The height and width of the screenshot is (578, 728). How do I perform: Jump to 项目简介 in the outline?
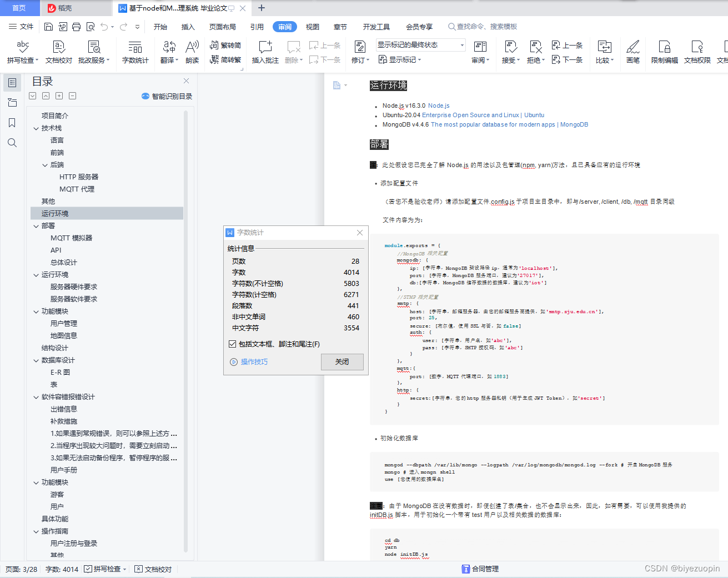click(55, 116)
